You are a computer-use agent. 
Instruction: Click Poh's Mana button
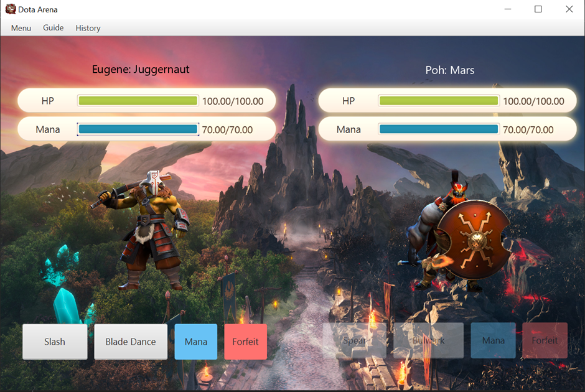(x=492, y=340)
